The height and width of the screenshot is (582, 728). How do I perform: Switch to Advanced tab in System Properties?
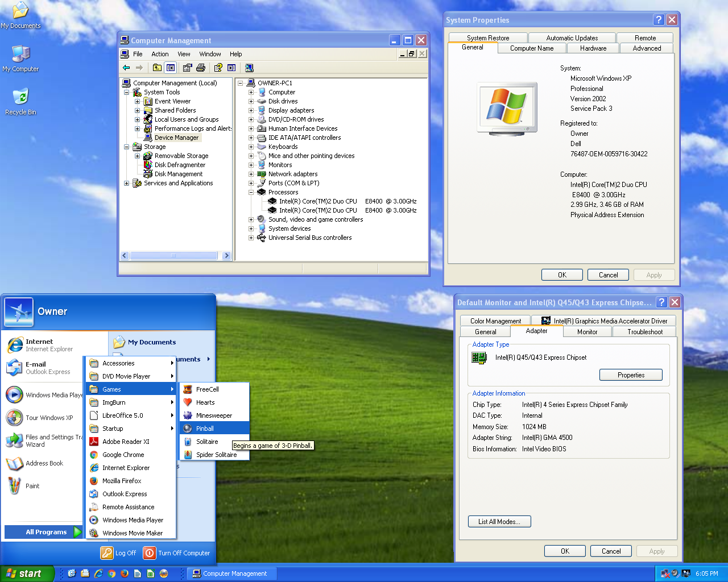[647, 48]
